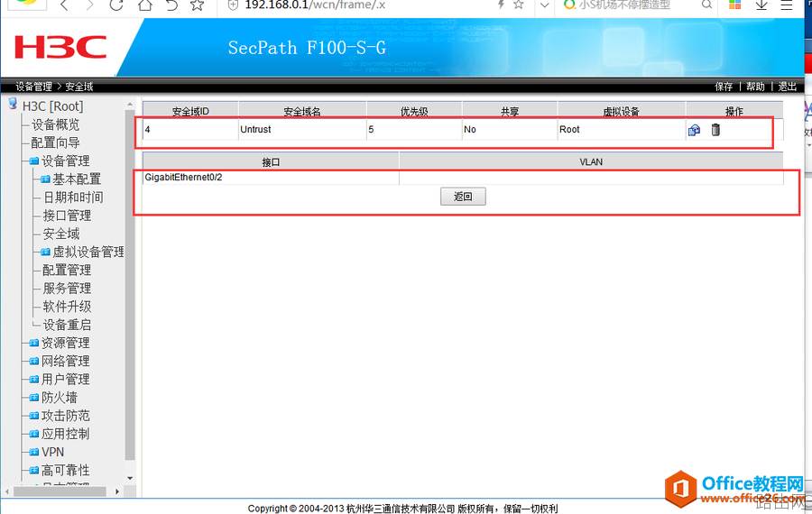Click the H3C logo
Viewport: 812px width, 514px height.
click(x=60, y=47)
